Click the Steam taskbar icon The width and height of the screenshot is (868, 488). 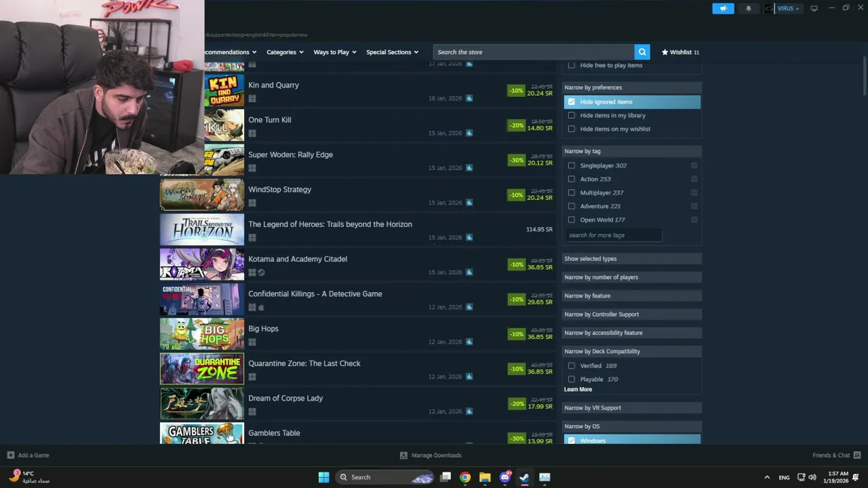(524, 477)
